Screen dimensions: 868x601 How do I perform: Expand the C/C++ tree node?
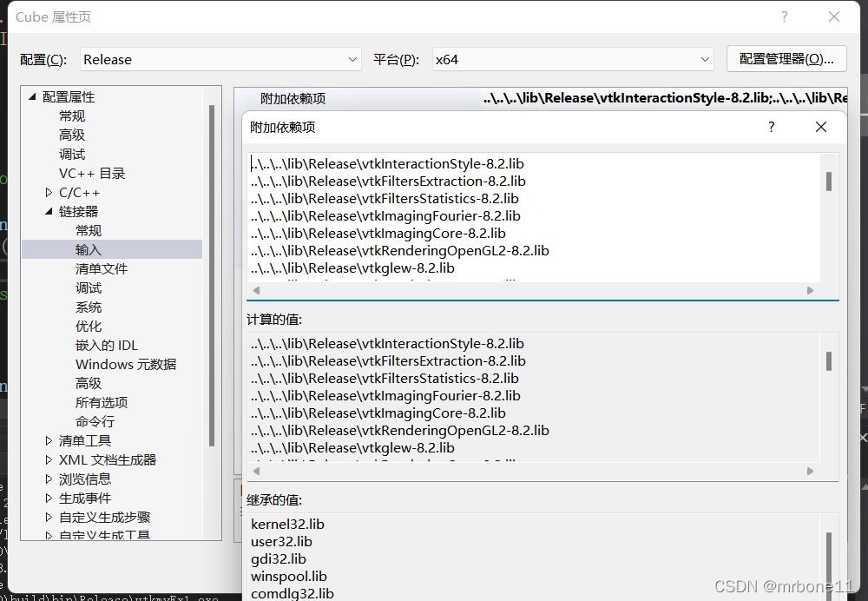(49, 193)
